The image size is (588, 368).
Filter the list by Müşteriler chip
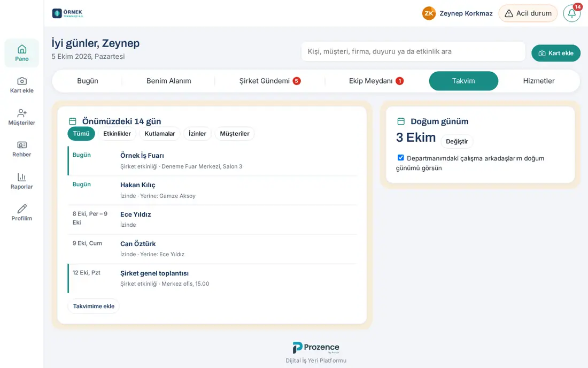point(235,134)
